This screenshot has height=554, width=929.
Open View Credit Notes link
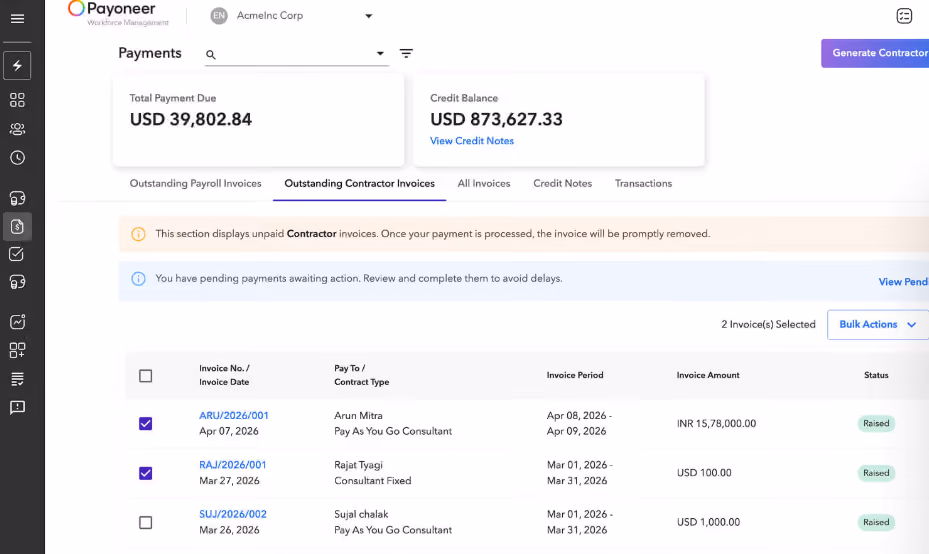(472, 141)
